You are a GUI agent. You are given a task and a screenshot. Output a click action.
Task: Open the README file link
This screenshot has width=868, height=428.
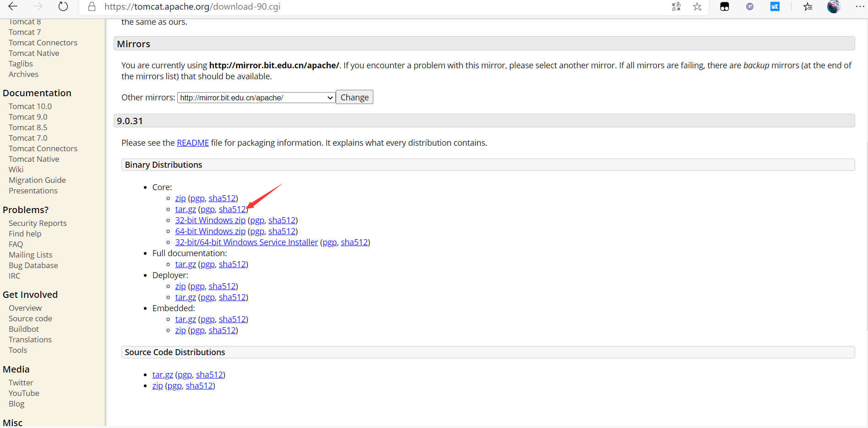193,143
